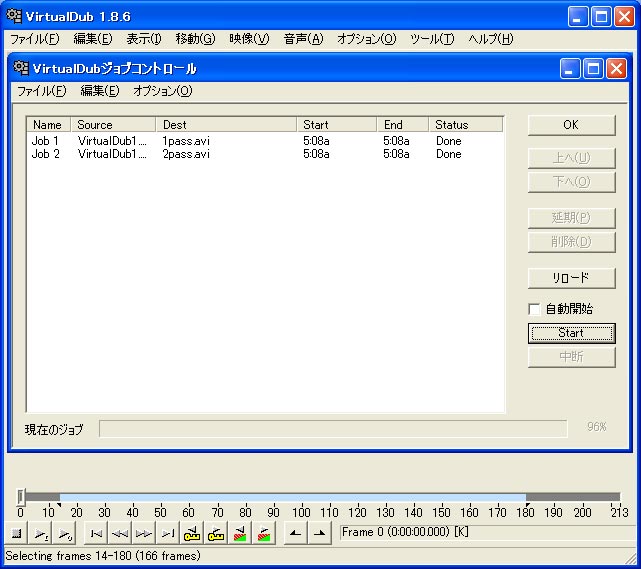Click the 下へ(O) button
This screenshot has width=641, height=569.
pos(572,182)
